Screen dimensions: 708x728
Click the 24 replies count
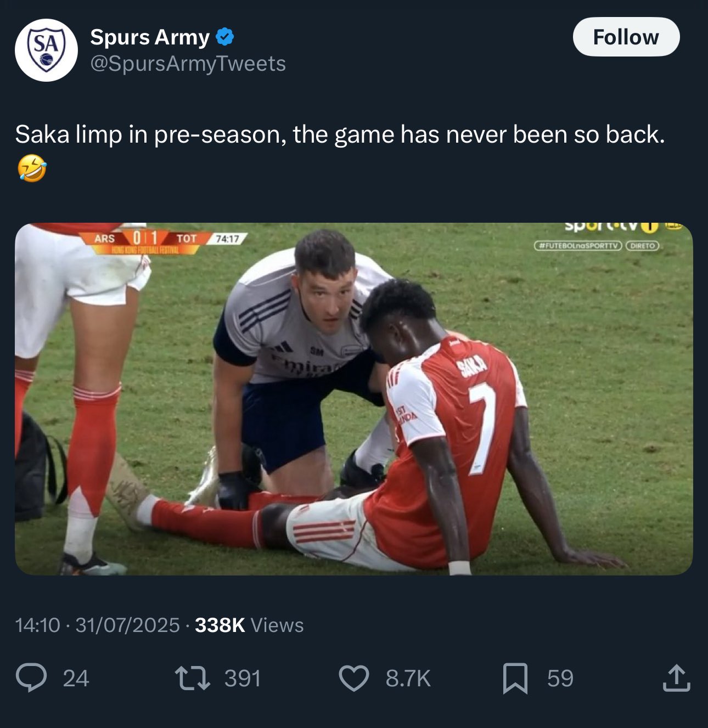[76, 679]
